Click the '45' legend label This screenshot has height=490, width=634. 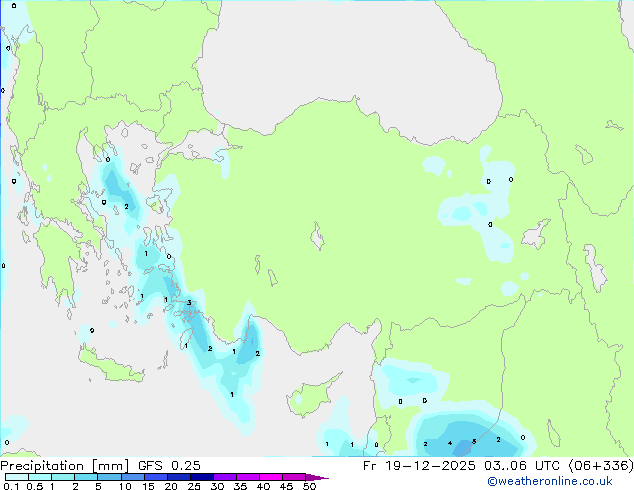[286, 486]
